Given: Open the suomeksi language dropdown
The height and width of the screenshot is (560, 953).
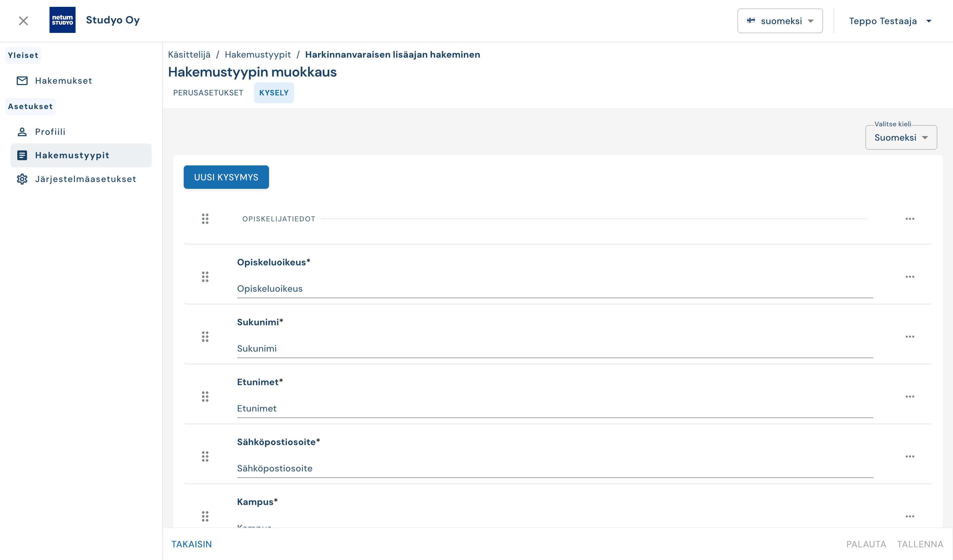Looking at the screenshot, I should click(x=780, y=21).
